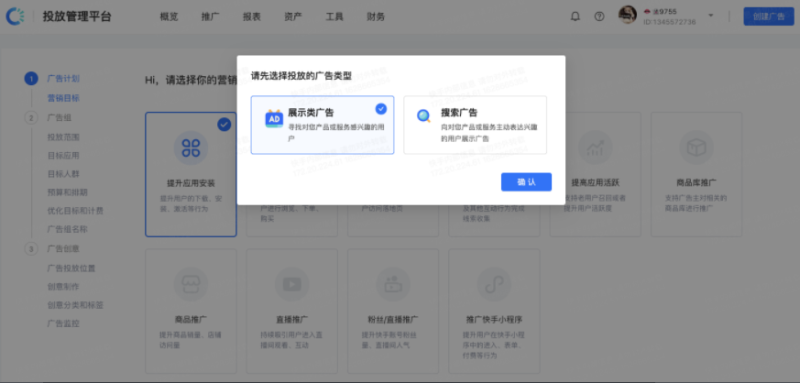Go to 目标人群 in sidebar
This screenshot has width=800, height=383.
coord(63,174)
